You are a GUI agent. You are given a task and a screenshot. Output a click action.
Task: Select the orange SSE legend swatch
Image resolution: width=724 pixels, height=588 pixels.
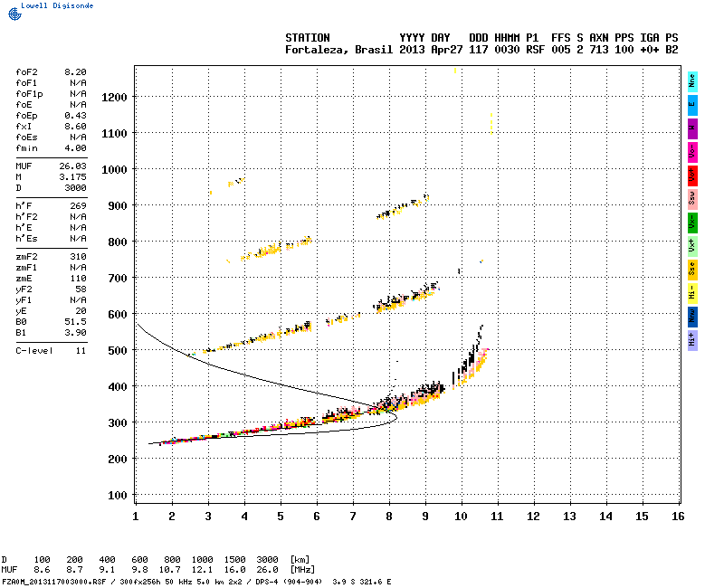692,269
